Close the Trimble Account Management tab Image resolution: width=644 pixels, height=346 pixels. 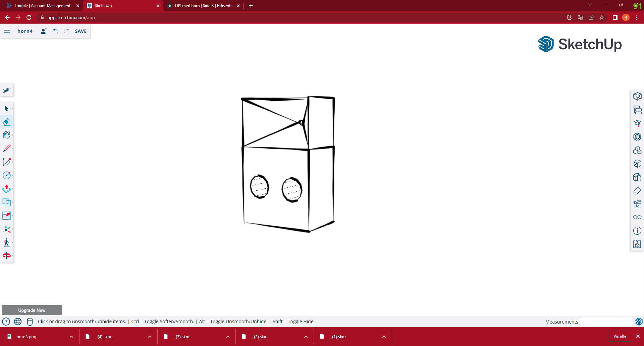point(78,6)
